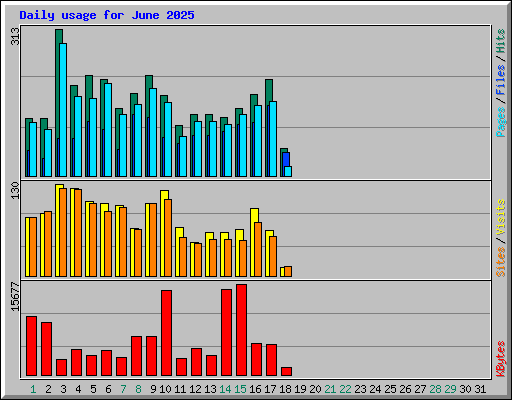The image size is (512, 400).
Task: Click the cyan pages bar for day 9
Action: [153, 132]
